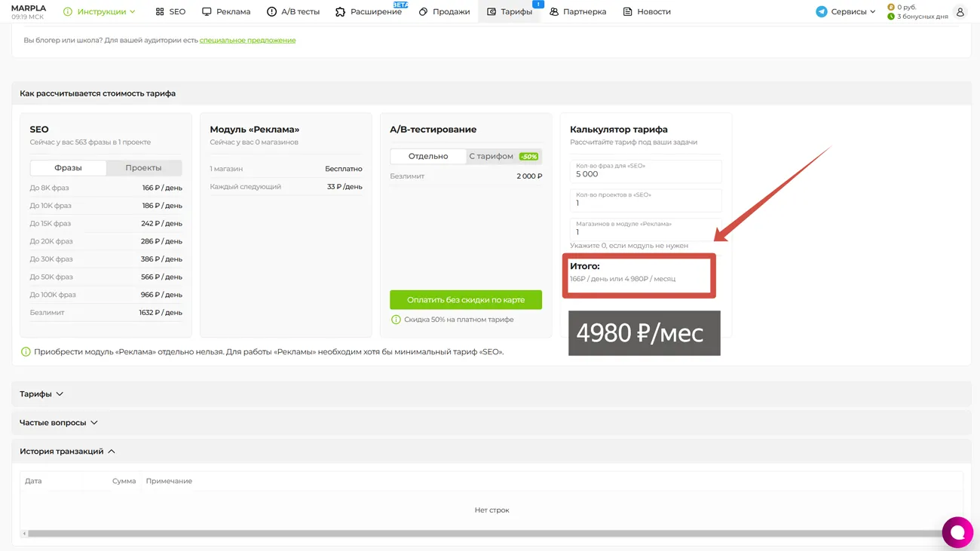
Task: Switch SEO pricing to Проекты
Action: coord(143,168)
